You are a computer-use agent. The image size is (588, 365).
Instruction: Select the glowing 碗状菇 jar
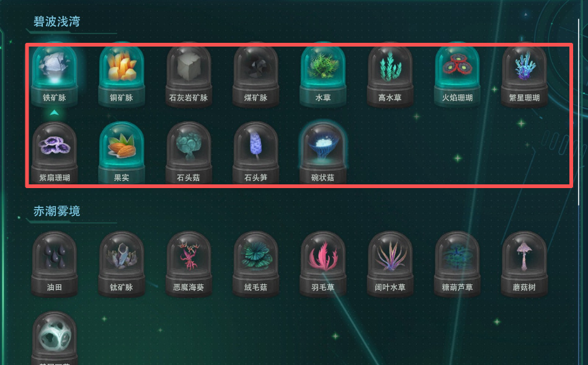(323, 153)
